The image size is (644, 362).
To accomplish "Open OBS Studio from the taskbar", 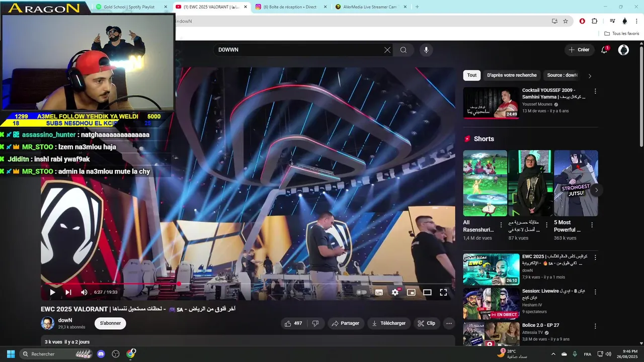I will pyautogui.click(x=116, y=354).
